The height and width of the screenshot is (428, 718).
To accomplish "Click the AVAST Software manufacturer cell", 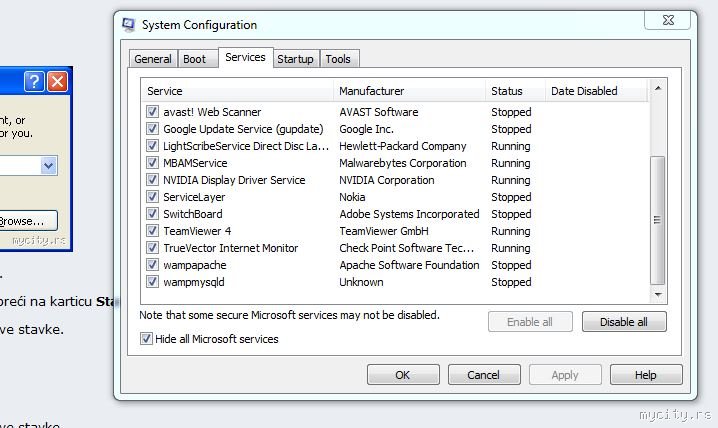I will pos(379,112).
